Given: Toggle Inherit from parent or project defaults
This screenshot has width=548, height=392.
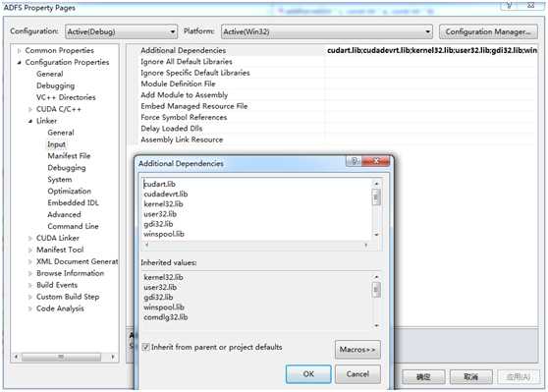Looking at the screenshot, I should click(145, 347).
